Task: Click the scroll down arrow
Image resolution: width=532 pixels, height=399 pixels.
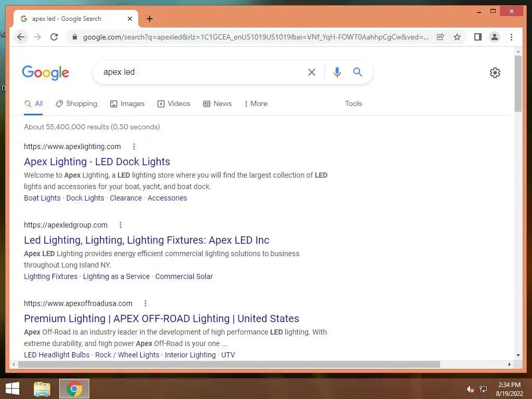Action: [518, 355]
